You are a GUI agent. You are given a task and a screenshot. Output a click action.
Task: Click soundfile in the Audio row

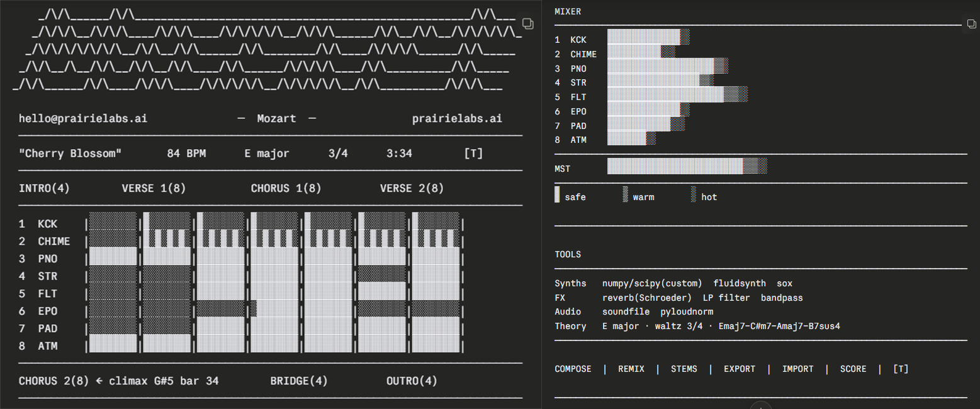626,311
